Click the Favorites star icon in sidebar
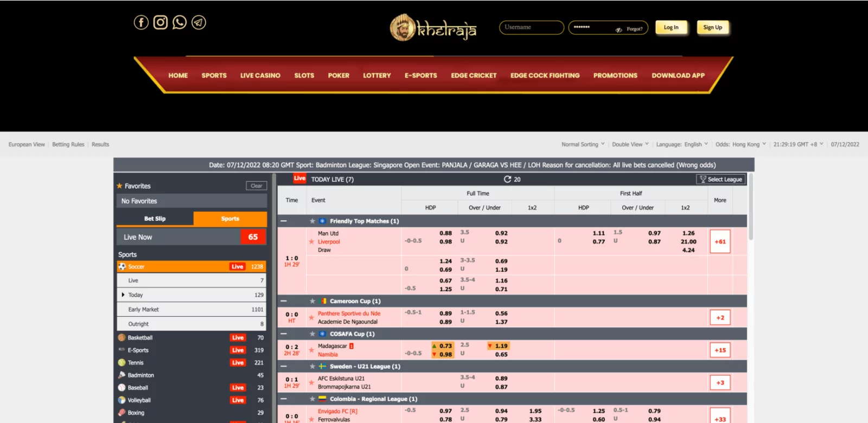 [x=119, y=185]
